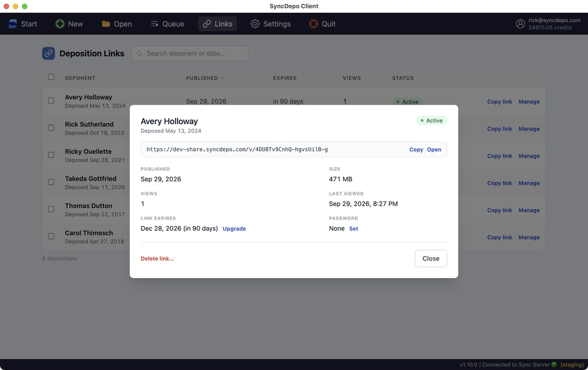Click the magnifier icon in search box
The height and width of the screenshot is (370, 588).
coord(139,53)
